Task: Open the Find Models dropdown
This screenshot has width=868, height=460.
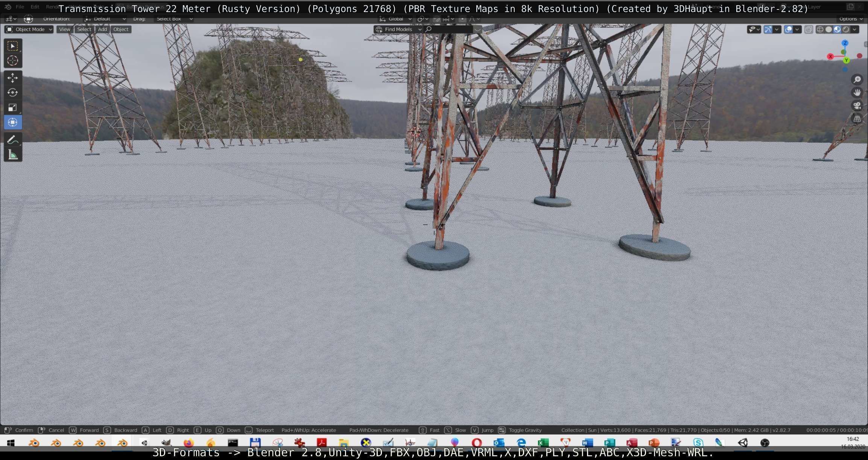Action: pyautogui.click(x=398, y=29)
